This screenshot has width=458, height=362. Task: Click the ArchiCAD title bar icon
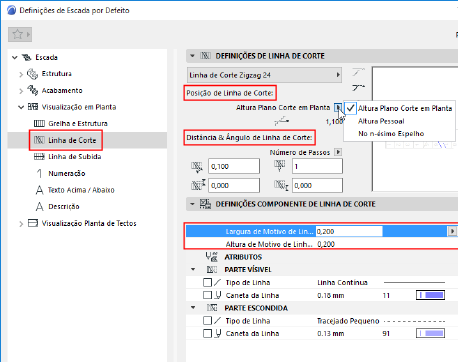(11, 10)
